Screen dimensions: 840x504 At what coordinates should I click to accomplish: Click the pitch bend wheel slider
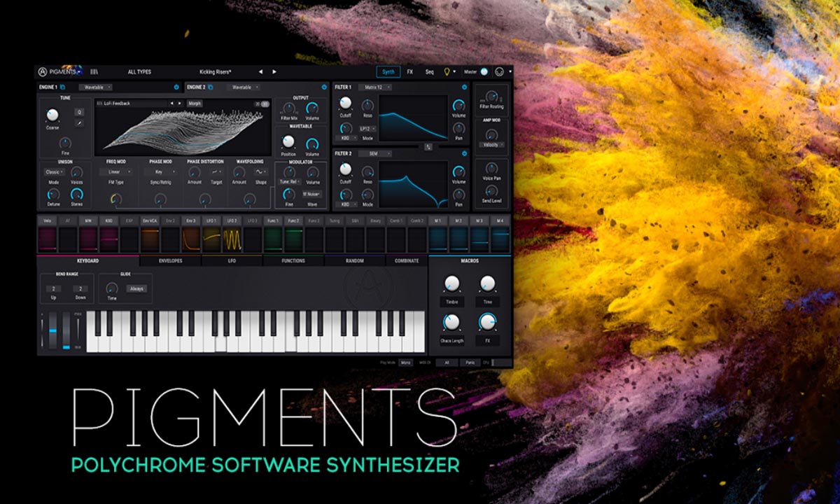[x=51, y=332]
